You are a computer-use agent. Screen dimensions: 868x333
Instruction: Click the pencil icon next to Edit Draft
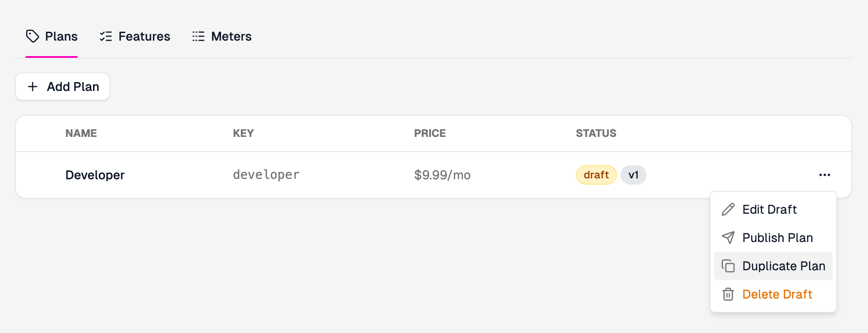coord(728,209)
